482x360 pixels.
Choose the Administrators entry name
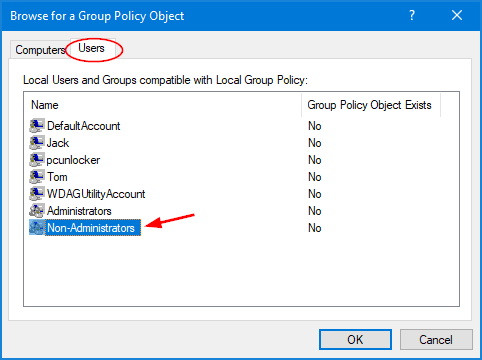(79, 211)
